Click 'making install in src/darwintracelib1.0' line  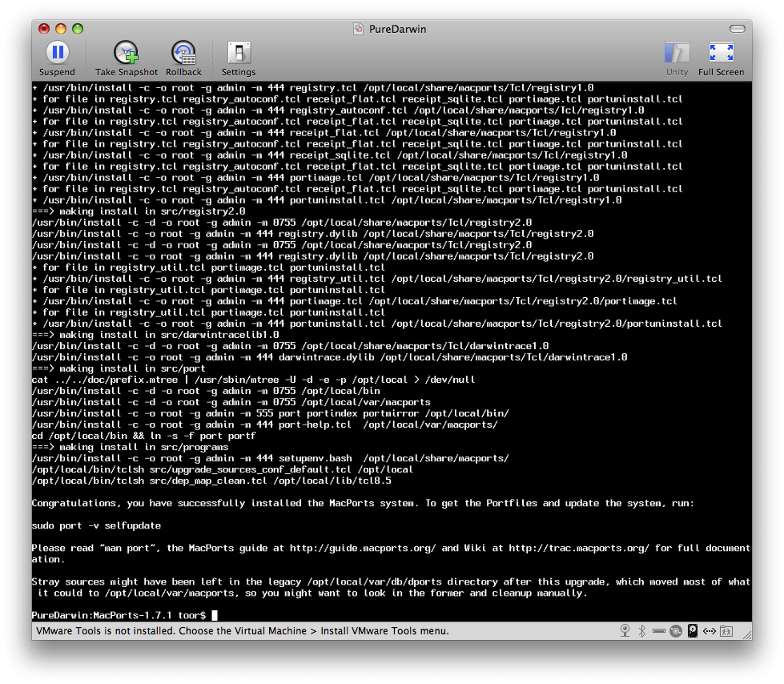[x=155, y=335]
